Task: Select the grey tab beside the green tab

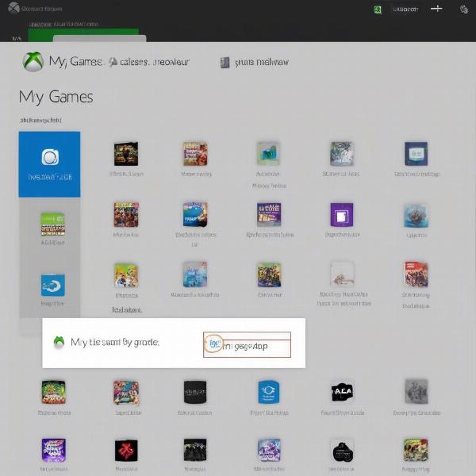Action: tap(100, 39)
